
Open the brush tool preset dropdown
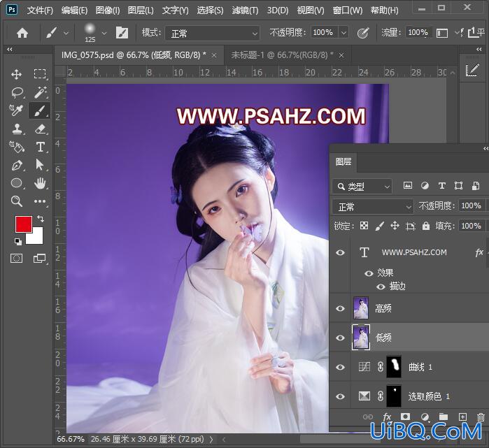(x=66, y=33)
